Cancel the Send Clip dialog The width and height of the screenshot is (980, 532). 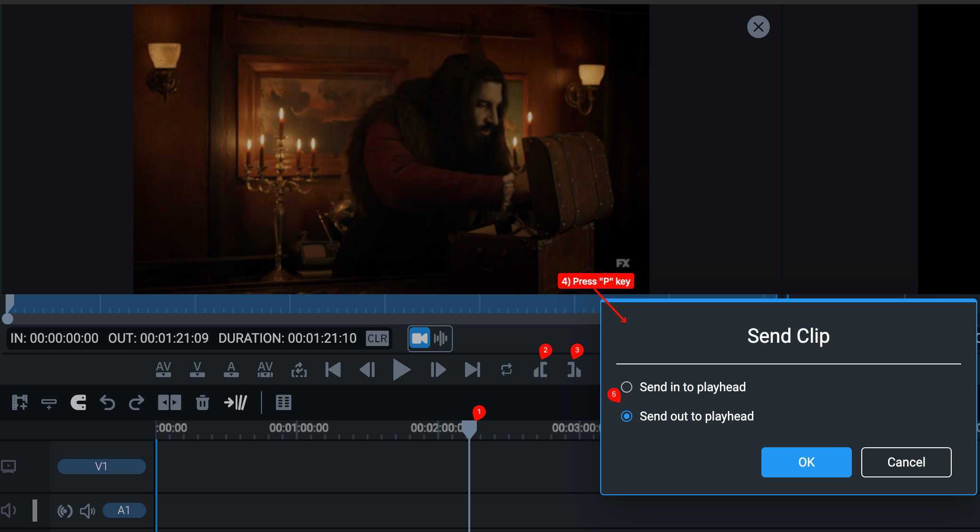[906, 462]
